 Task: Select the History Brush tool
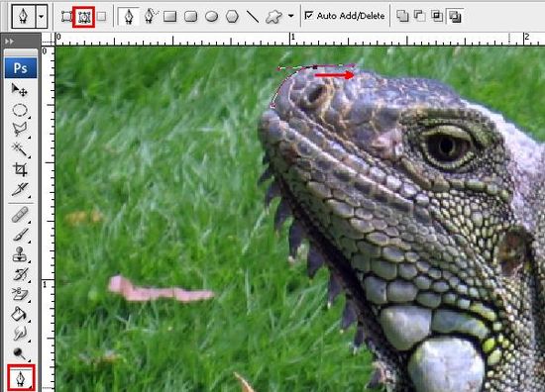click(20, 274)
